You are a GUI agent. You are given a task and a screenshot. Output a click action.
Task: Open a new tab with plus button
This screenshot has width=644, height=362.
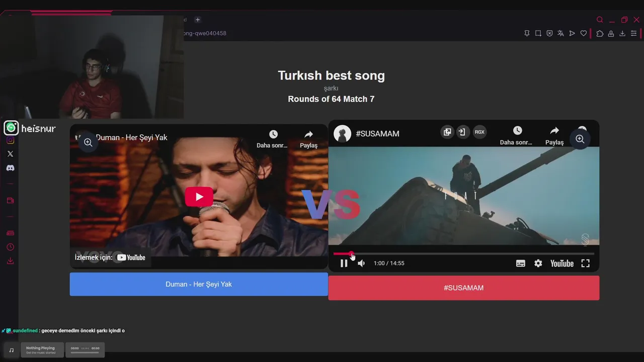(x=198, y=20)
